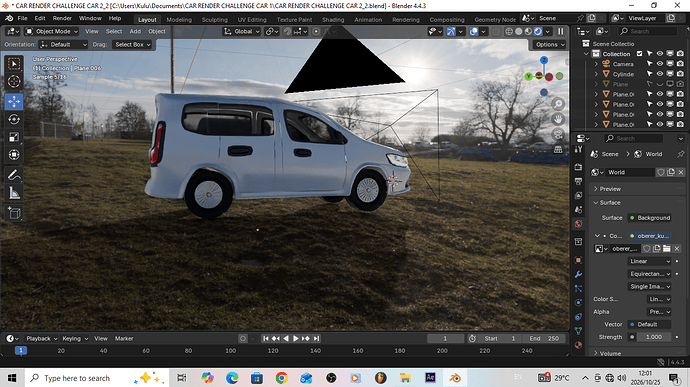Viewport: 690px width, 387px height.
Task: Select the Transform tool
Action: 14,155
